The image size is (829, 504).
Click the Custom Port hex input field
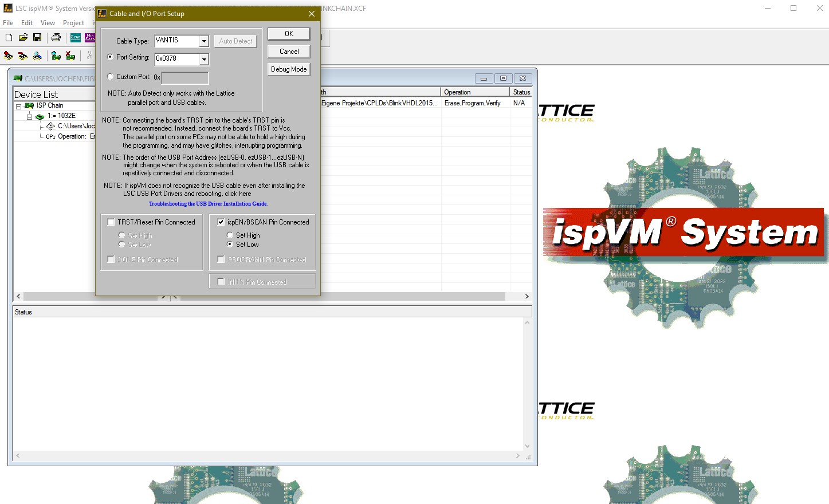pyautogui.click(x=185, y=78)
